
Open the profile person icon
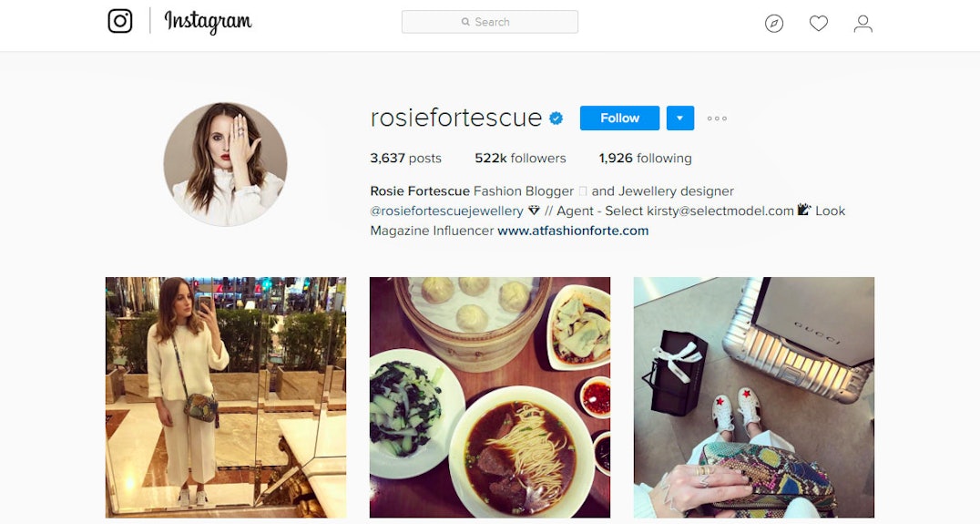[x=863, y=24]
